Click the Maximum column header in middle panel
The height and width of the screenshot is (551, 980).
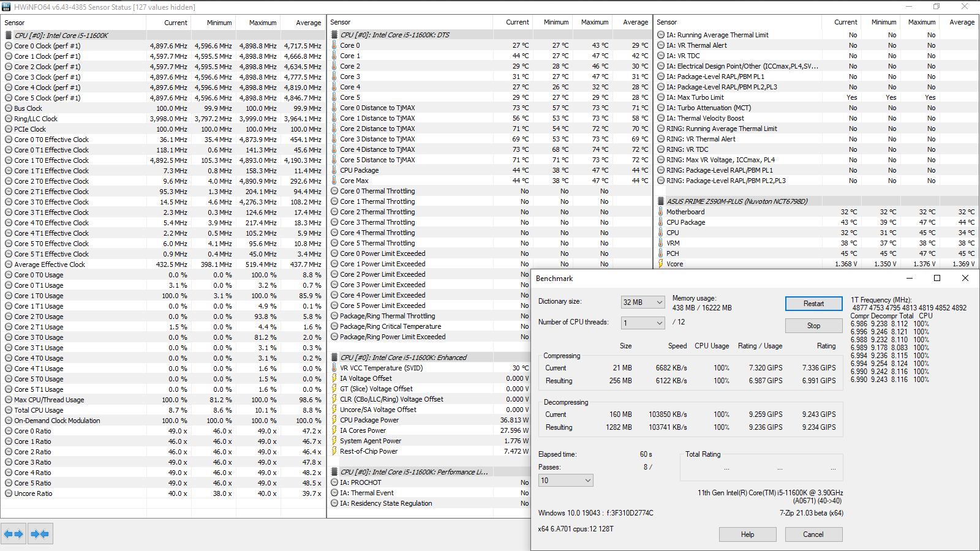click(595, 22)
